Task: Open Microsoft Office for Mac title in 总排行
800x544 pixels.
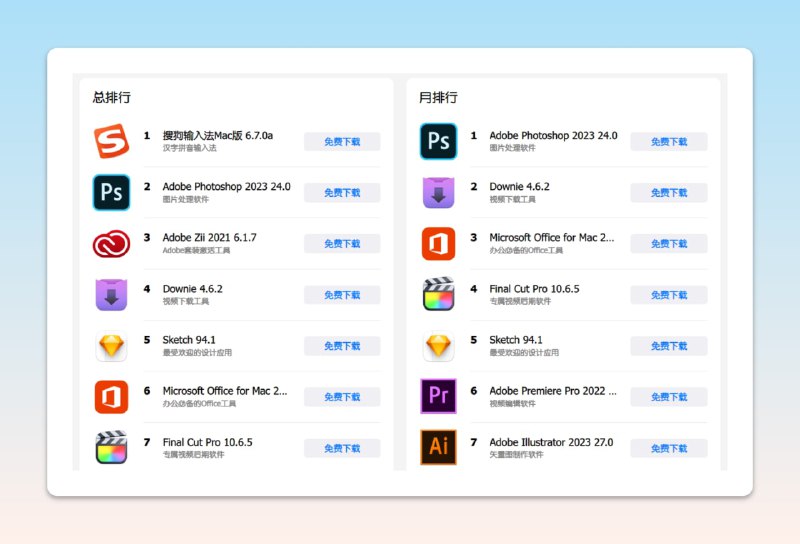Action: 224,391
